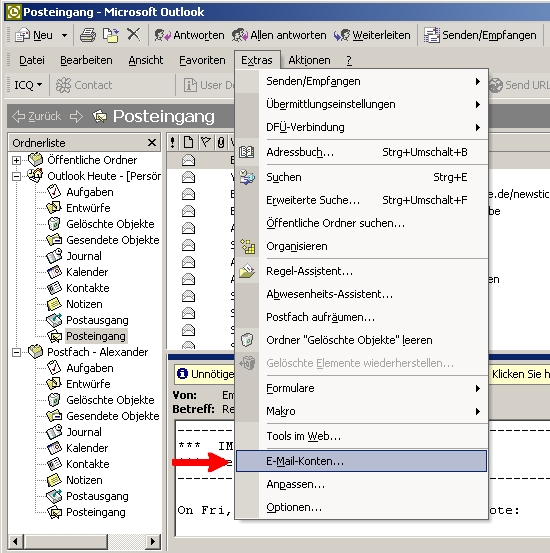Click Entwürfe icon under Outlook Heute
The height and width of the screenshot is (553, 550).
pos(54,207)
